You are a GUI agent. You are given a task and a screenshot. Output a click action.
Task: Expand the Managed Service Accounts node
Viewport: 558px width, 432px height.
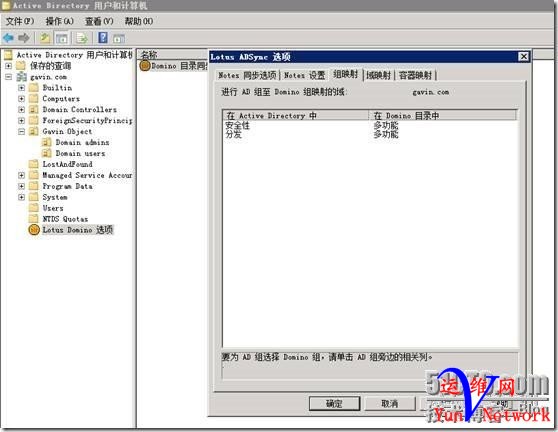coord(21,175)
